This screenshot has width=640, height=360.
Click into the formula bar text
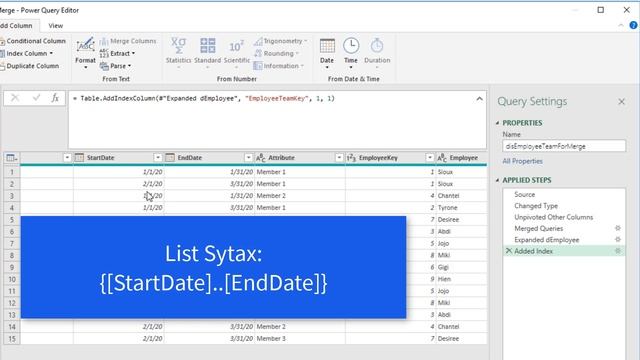click(207, 98)
